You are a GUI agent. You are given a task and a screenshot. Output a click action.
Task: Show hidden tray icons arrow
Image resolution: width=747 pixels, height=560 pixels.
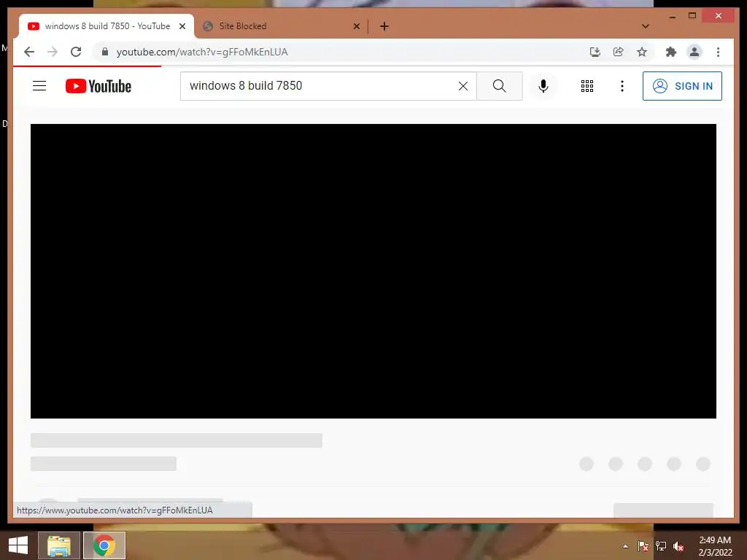click(x=625, y=546)
